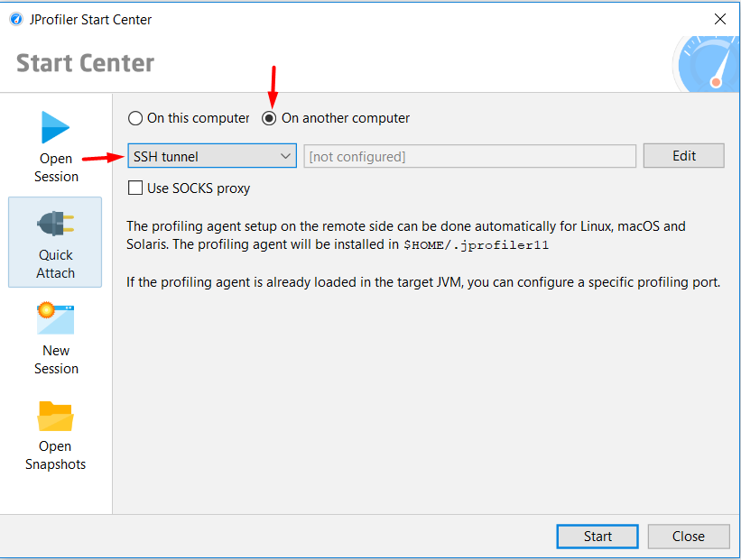This screenshot has width=741, height=560.
Task: Click the New Session window icon
Action: tap(55, 318)
